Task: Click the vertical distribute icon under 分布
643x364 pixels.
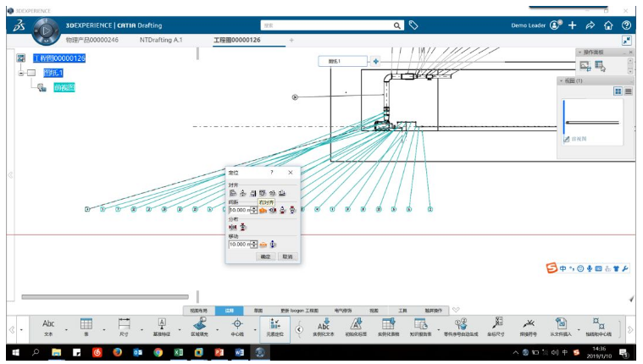Action: pyautogui.click(x=243, y=227)
